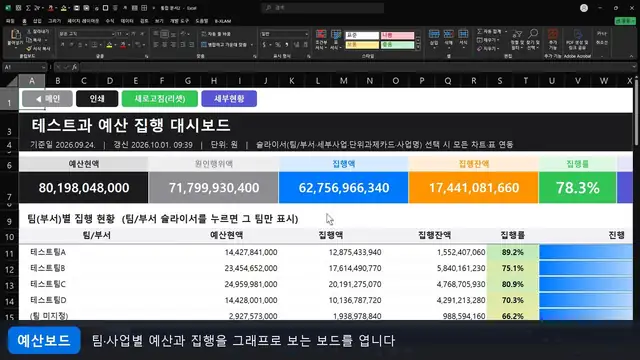Click the Format Painter (서식 복사) brush
The height and width of the screenshot is (360, 640).
(x=29, y=49)
